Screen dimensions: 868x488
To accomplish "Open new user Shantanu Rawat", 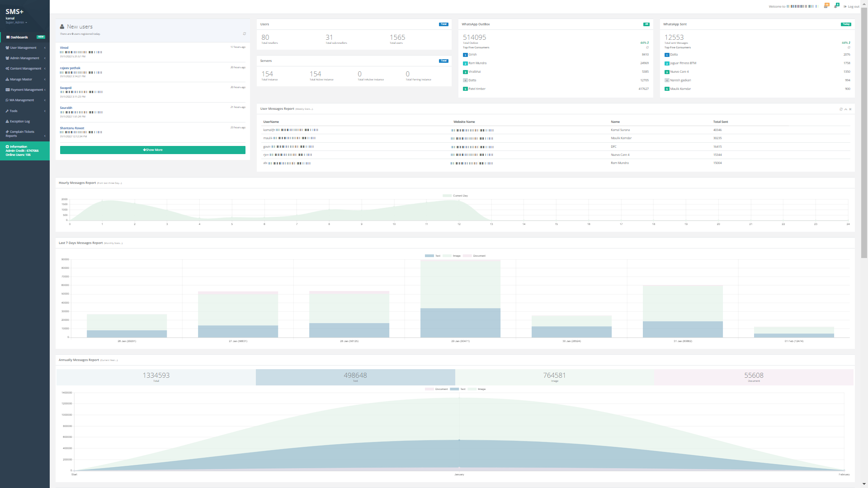I will tap(72, 128).
